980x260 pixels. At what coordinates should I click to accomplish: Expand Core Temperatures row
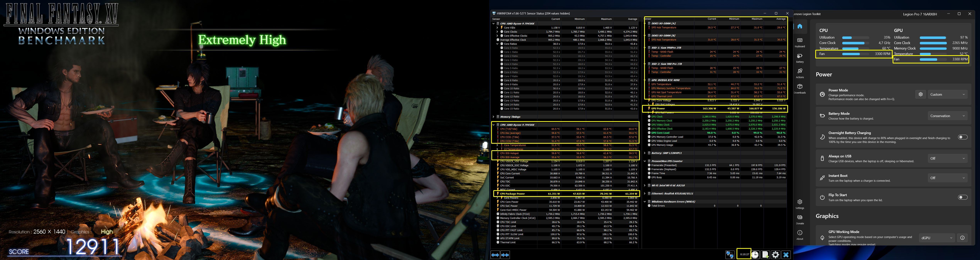pos(497,145)
